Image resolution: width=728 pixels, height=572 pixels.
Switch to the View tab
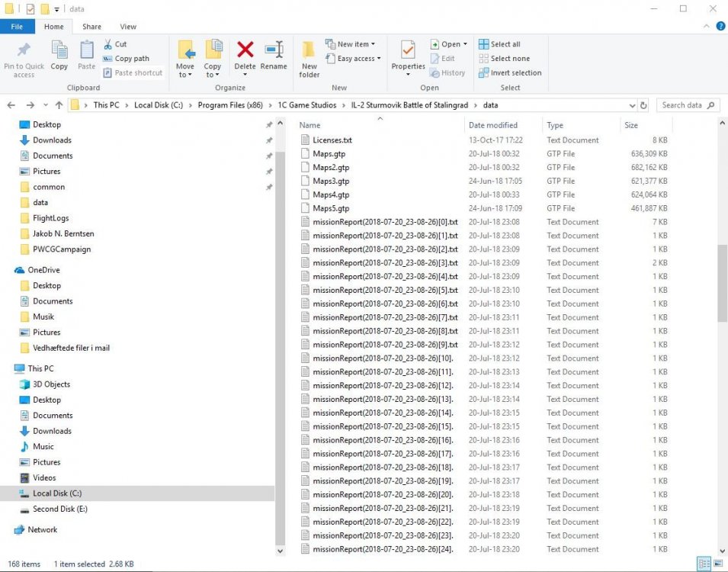click(x=128, y=27)
